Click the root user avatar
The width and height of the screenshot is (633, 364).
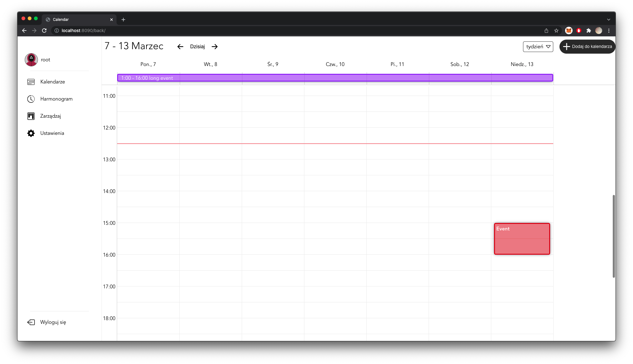click(x=31, y=60)
